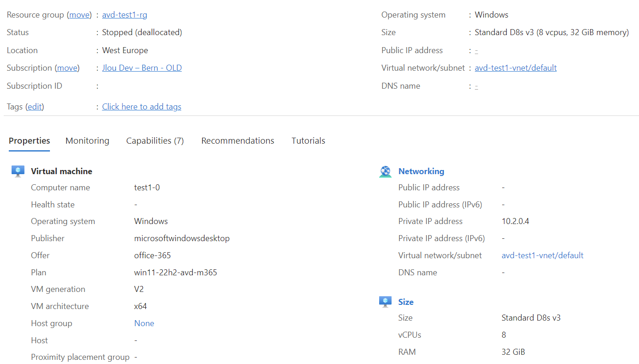Switch to the Capabilities (7) tab
Screen dimensions: 639x364
[x=155, y=141]
